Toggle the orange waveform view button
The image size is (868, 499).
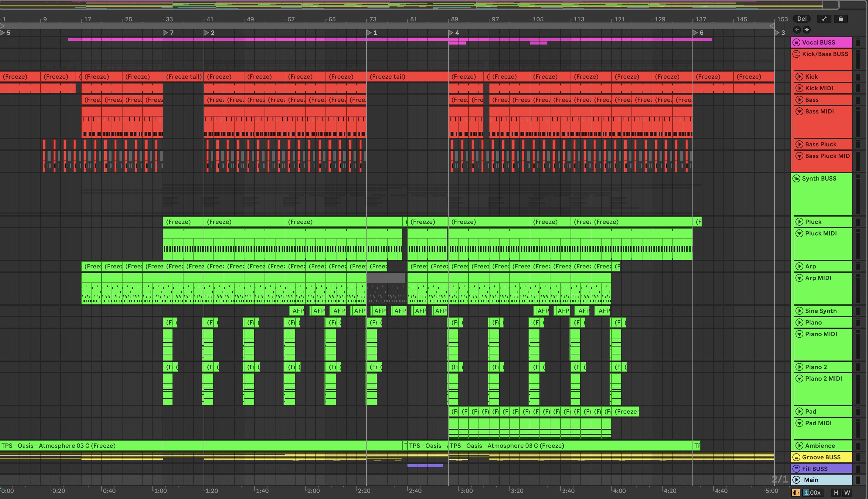(796, 493)
